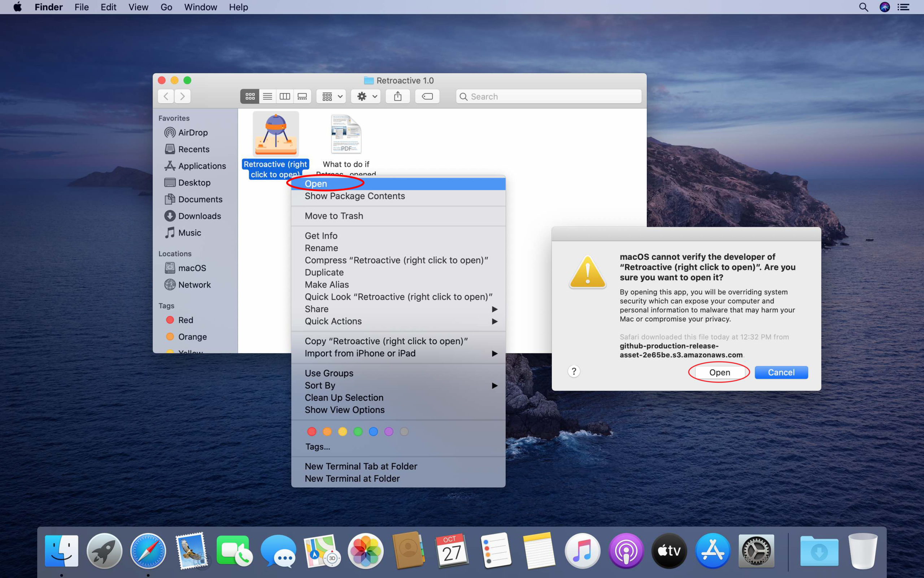Switch Finder to gallery view

302,96
